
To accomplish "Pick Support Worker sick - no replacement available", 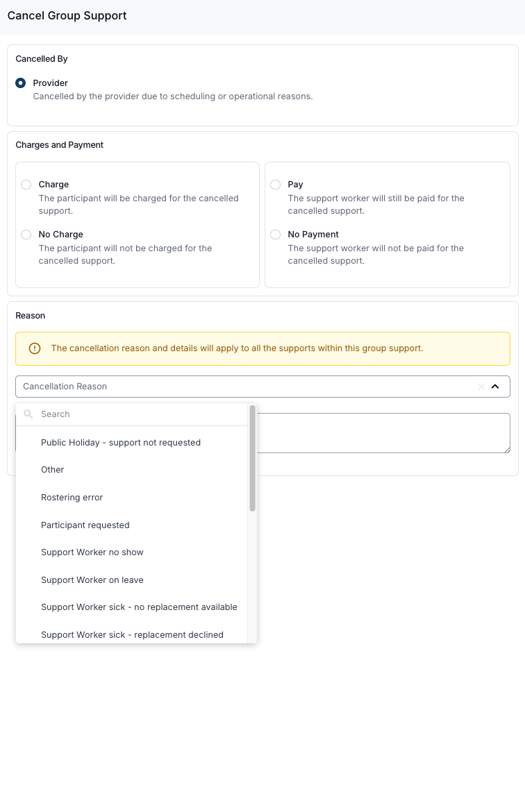I will (x=139, y=607).
